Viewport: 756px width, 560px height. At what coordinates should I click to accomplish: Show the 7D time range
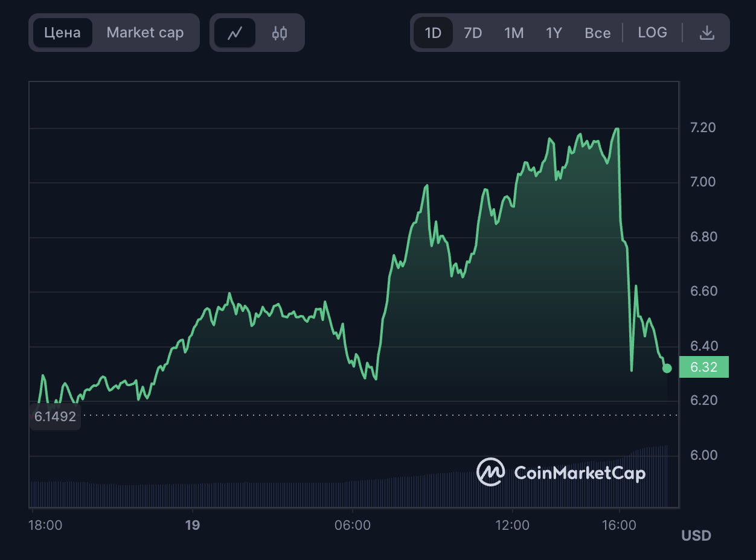(x=473, y=33)
